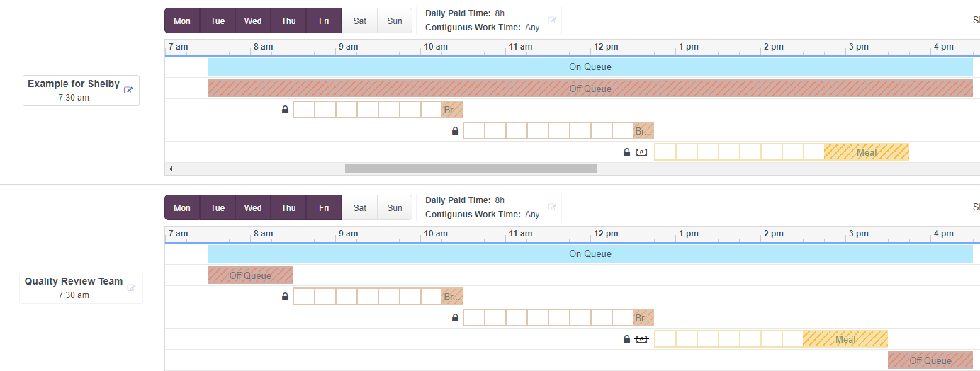Click the edit icon beside Example for Shelby

(128, 90)
